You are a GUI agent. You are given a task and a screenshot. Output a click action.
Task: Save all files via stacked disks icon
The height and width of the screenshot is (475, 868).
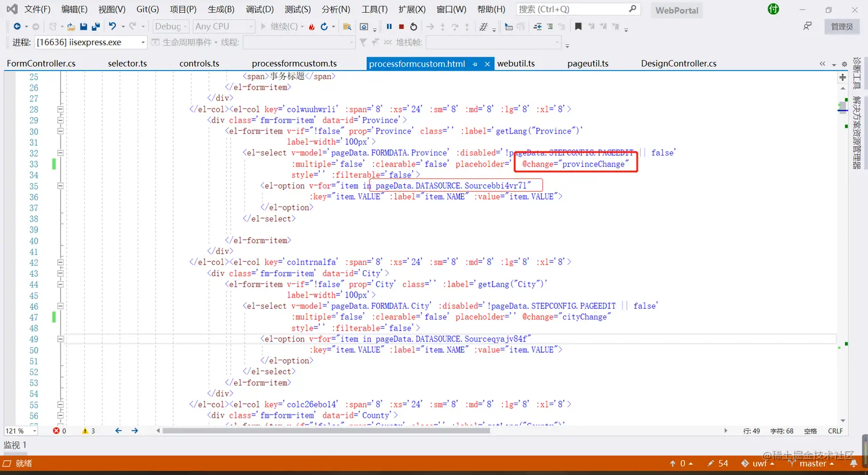coord(95,26)
